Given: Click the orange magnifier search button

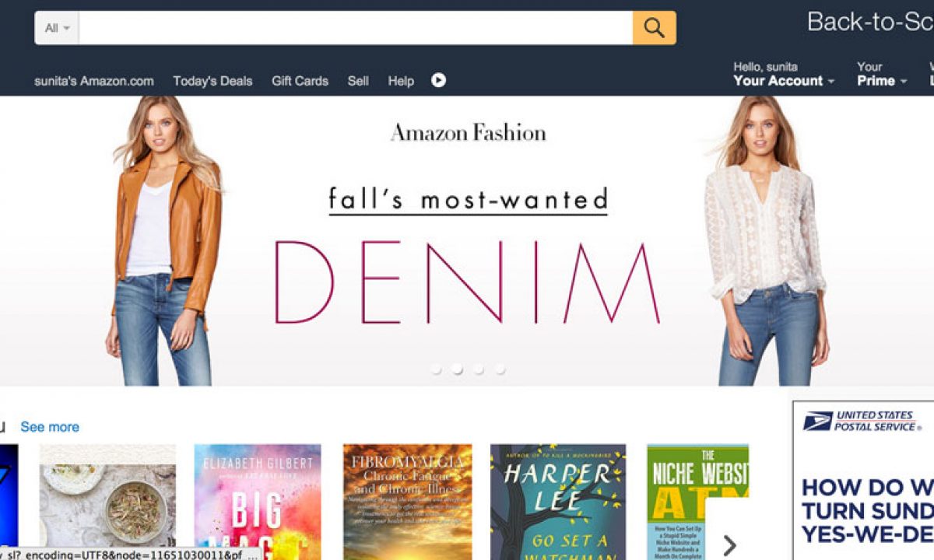Looking at the screenshot, I should point(654,28).
